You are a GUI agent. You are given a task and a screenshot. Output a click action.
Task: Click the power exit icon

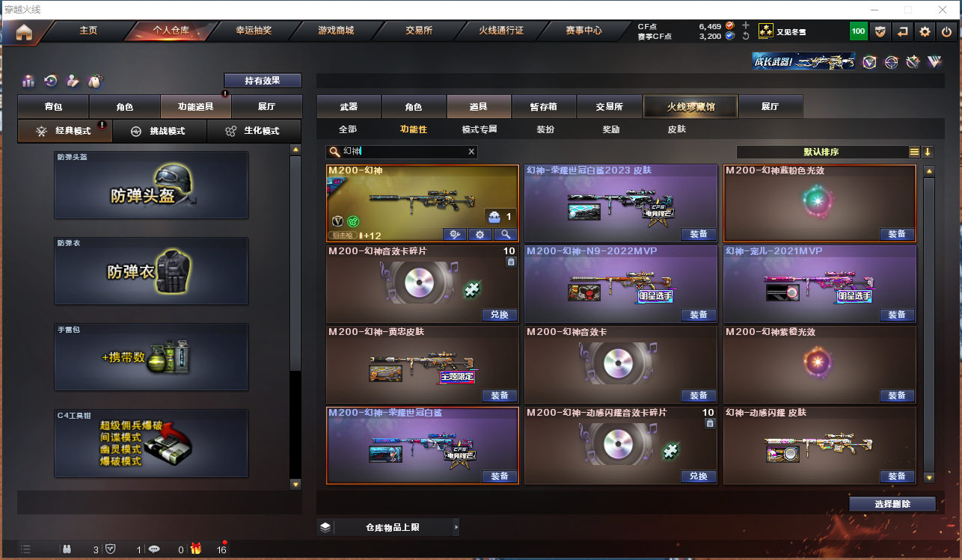click(x=947, y=31)
